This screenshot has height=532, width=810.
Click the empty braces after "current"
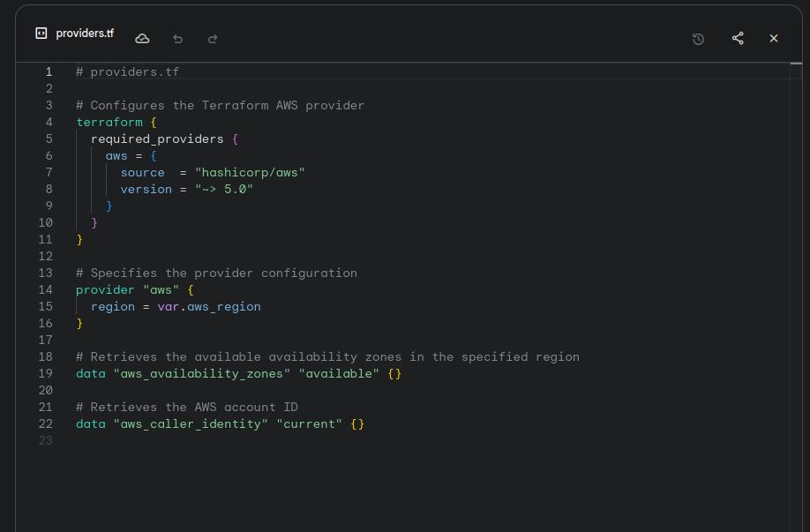[357, 424]
